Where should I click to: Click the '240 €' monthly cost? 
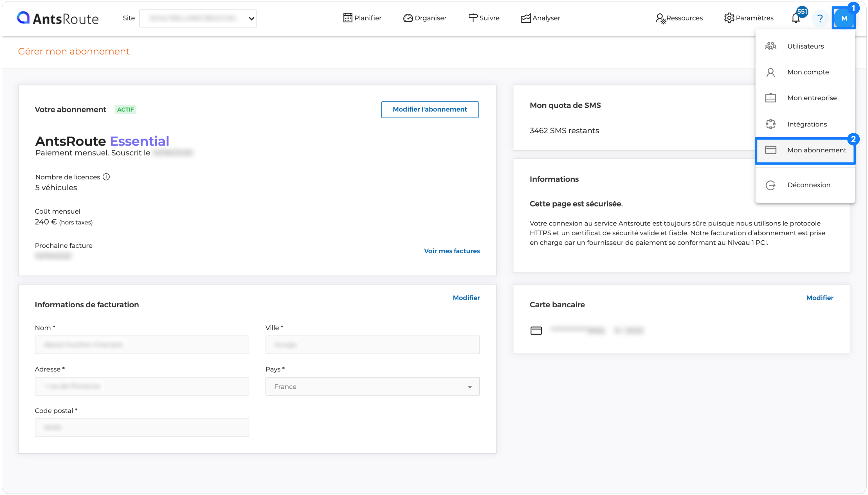coord(46,222)
